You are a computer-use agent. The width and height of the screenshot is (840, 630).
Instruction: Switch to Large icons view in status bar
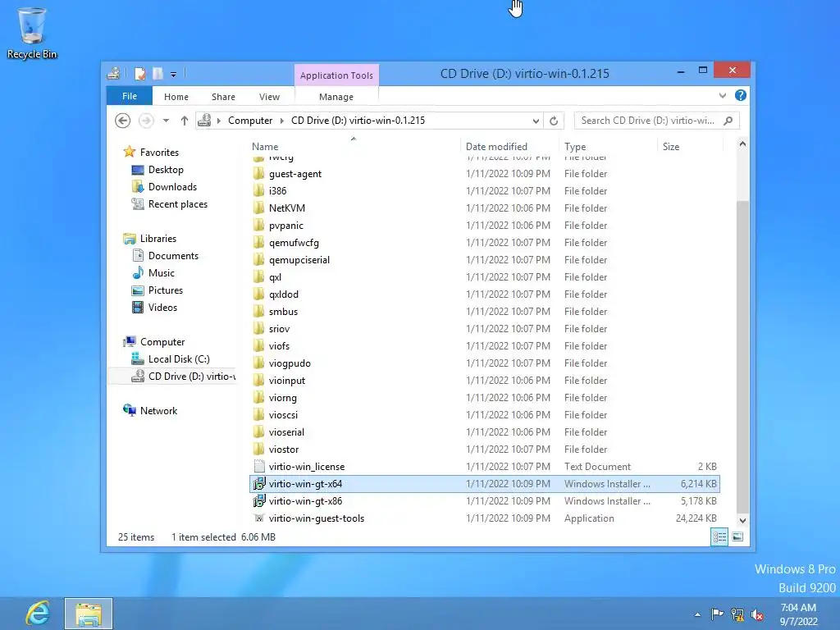coord(737,536)
